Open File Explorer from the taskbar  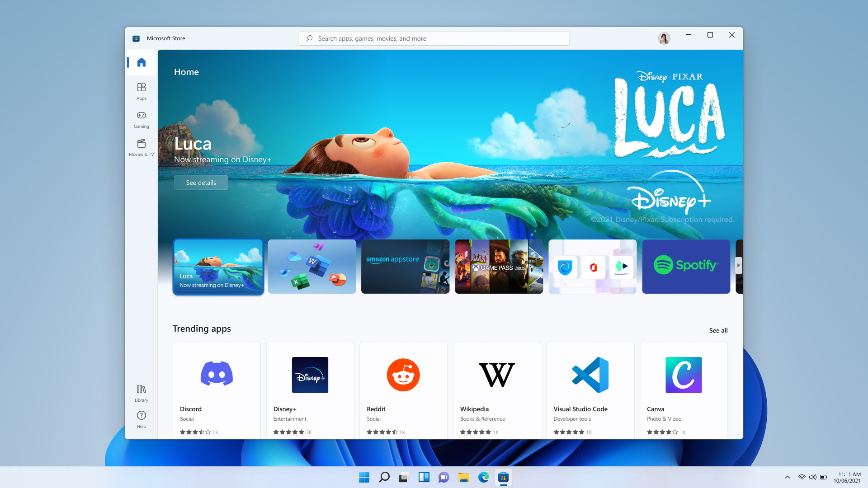464,477
